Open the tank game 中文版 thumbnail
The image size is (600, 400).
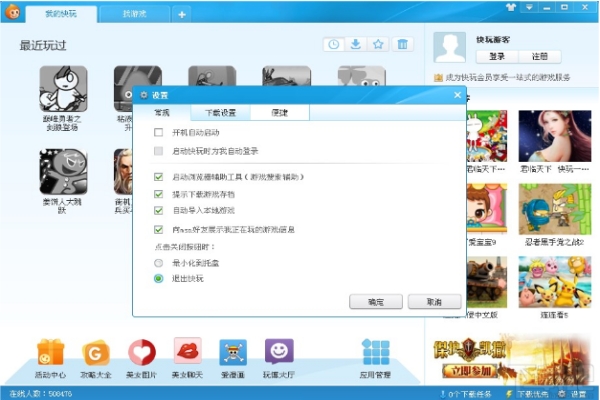pyautogui.click(x=487, y=282)
